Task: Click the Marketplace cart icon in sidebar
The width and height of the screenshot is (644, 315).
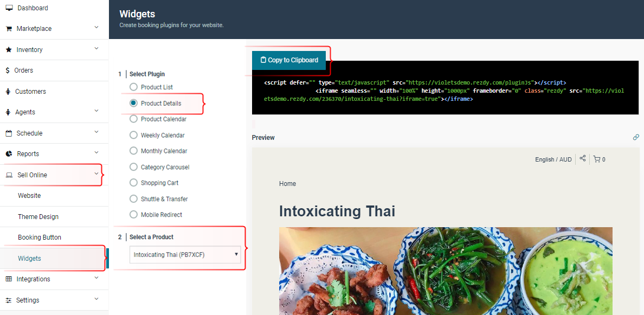Action: [x=9, y=29]
